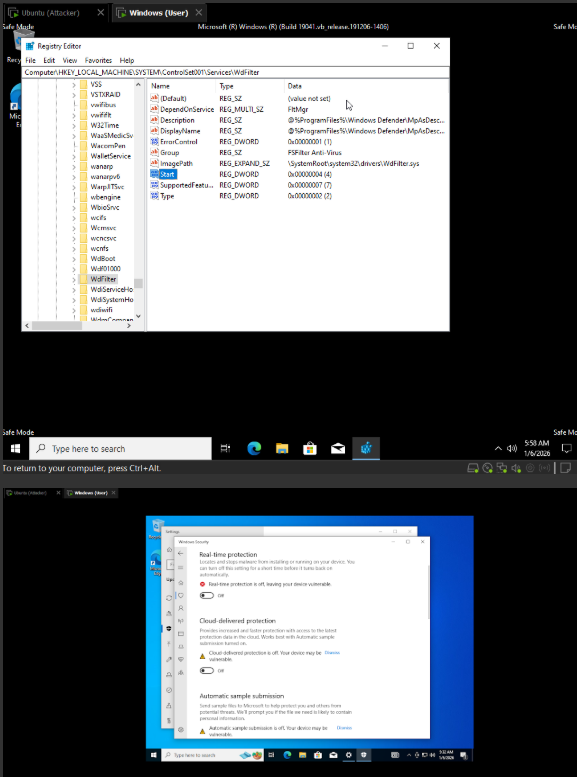Viewport: 577px width, 777px height.
Task: Open the Edit menu in Registry Editor
Action: coord(49,60)
